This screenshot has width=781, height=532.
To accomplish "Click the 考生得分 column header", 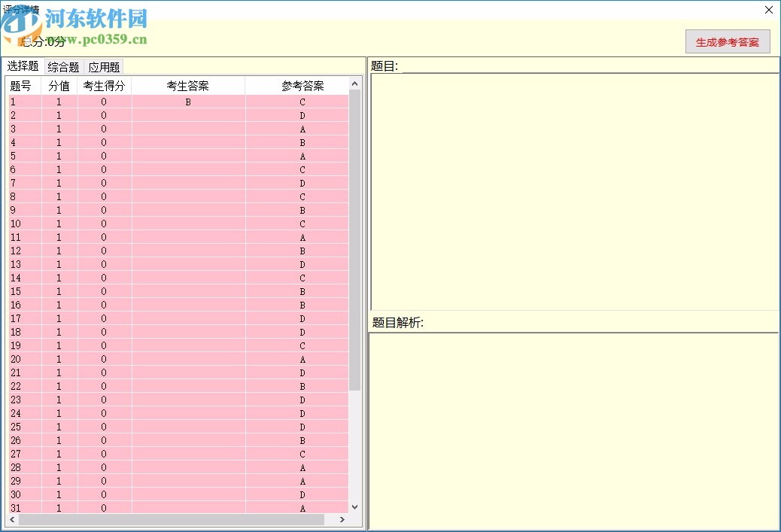I will pyautogui.click(x=104, y=86).
